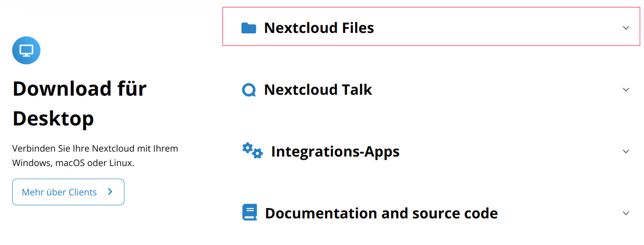Select the Nextcloud Files heading
This screenshot has width=644, height=245.
pyautogui.click(x=319, y=28)
